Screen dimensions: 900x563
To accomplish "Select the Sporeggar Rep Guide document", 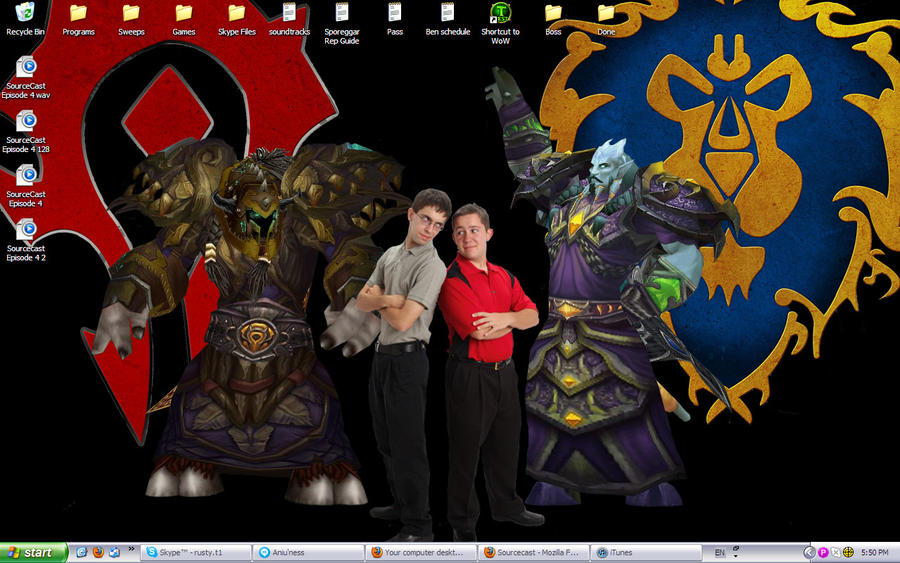I will point(342,23).
